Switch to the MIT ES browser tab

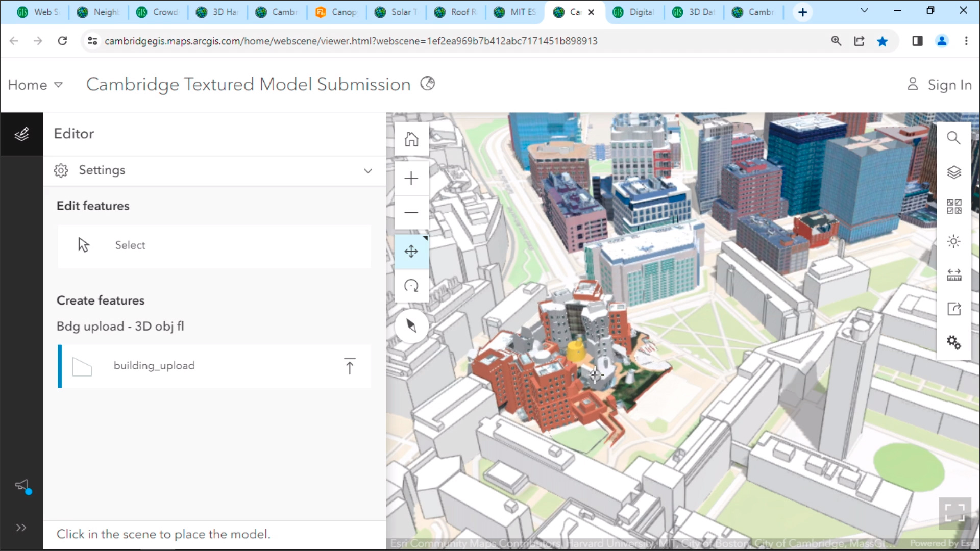(516, 12)
